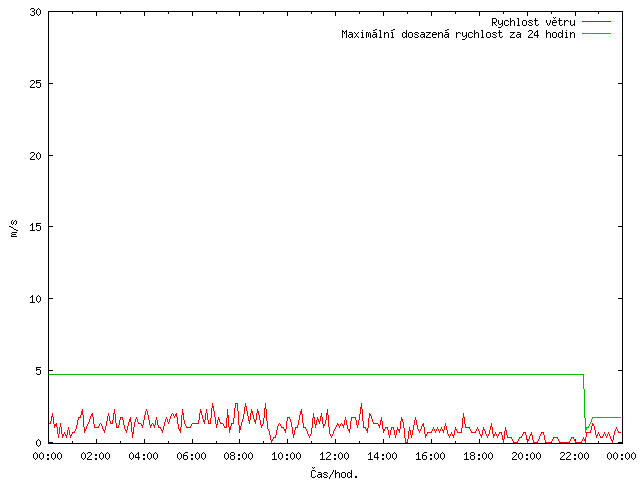Image resolution: width=640 pixels, height=480 pixels.
Task: Click the x-axis time label 16:00
Action: point(430,456)
